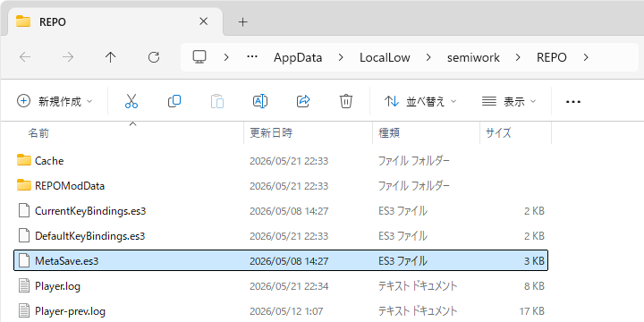Click the PC monitor icon in address bar
The image size is (644, 322).
click(199, 56)
